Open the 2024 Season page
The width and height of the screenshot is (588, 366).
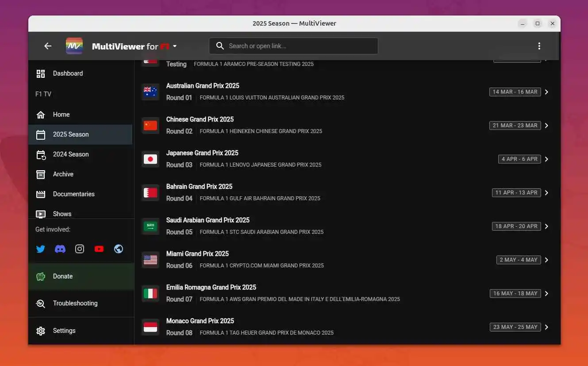pyautogui.click(x=80, y=154)
